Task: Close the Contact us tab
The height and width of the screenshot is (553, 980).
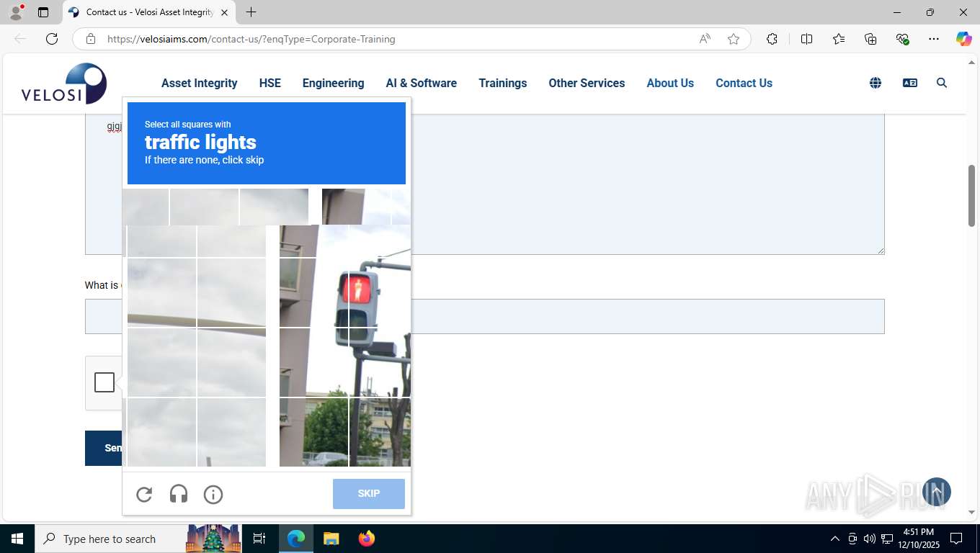Action: click(x=224, y=12)
